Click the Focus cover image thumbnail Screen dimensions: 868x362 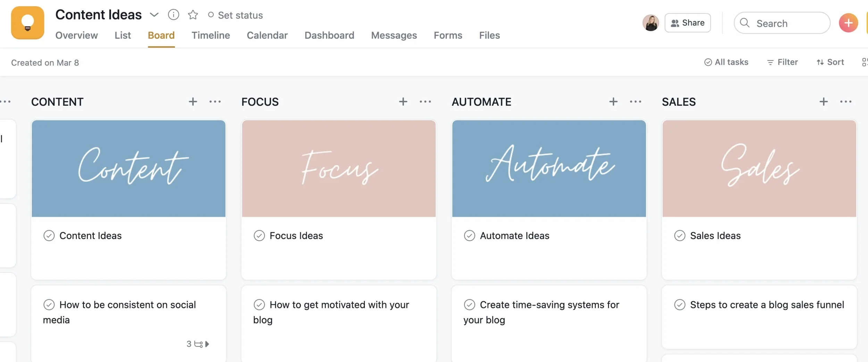coord(339,169)
